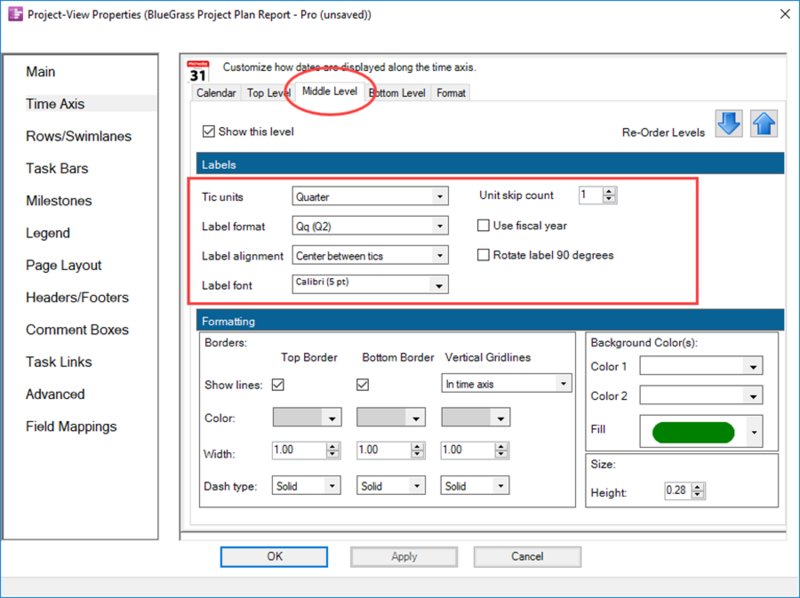Image resolution: width=800 pixels, height=598 pixels.
Task: Click the Unit skip count field
Action: tap(591, 195)
